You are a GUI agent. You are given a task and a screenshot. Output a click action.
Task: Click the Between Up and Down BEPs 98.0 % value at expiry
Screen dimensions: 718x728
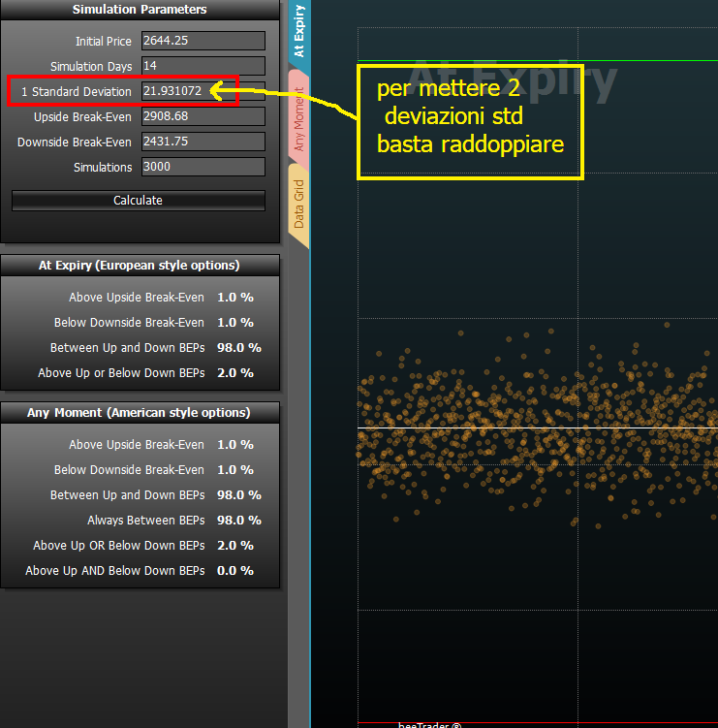click(x=239, y=348)
